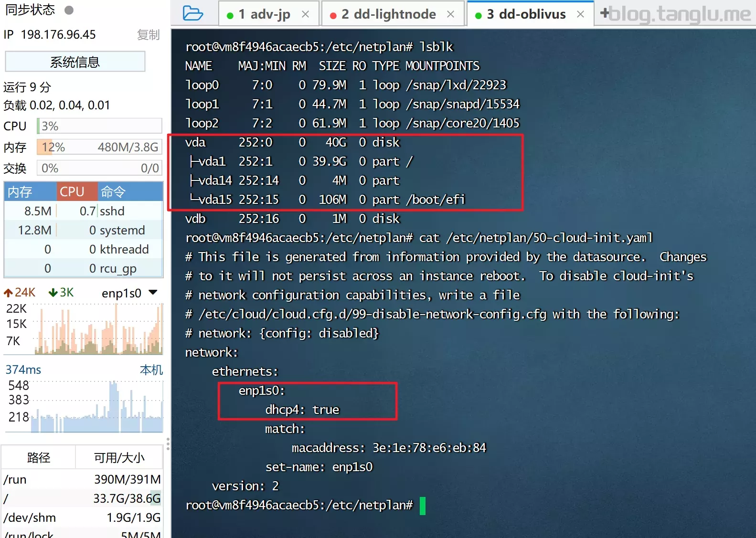Click the 路径 column header
Image resolution: width=756 pixels, height=538 pixels.
[39, 457]
